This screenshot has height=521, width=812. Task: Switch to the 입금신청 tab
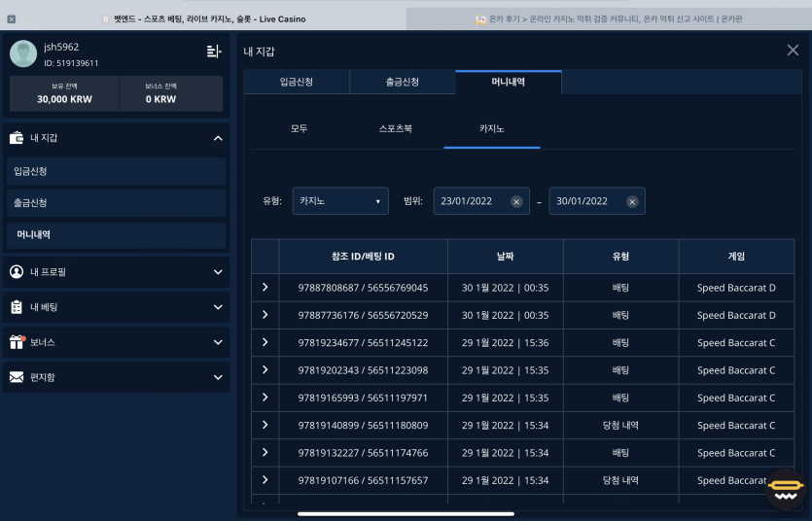click(297, 82)
